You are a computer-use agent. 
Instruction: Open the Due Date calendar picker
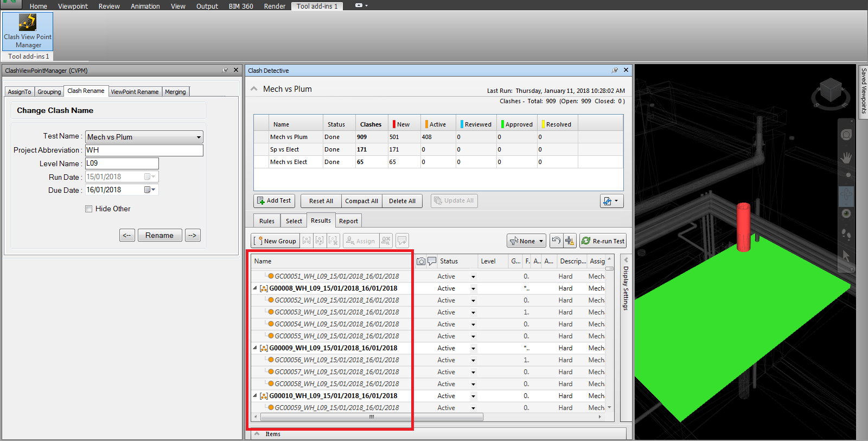tap(150, 190)
